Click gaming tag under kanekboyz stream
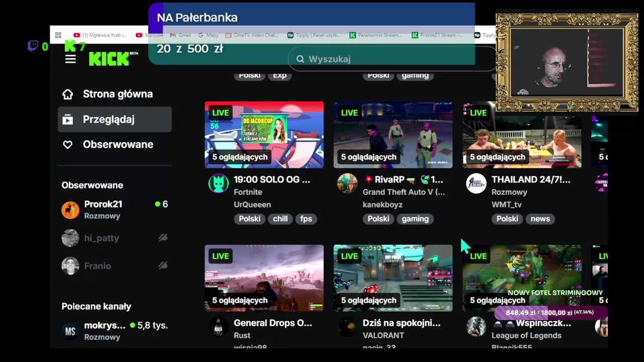The height and width of the screenshot is (362, 644). [415, 219]
